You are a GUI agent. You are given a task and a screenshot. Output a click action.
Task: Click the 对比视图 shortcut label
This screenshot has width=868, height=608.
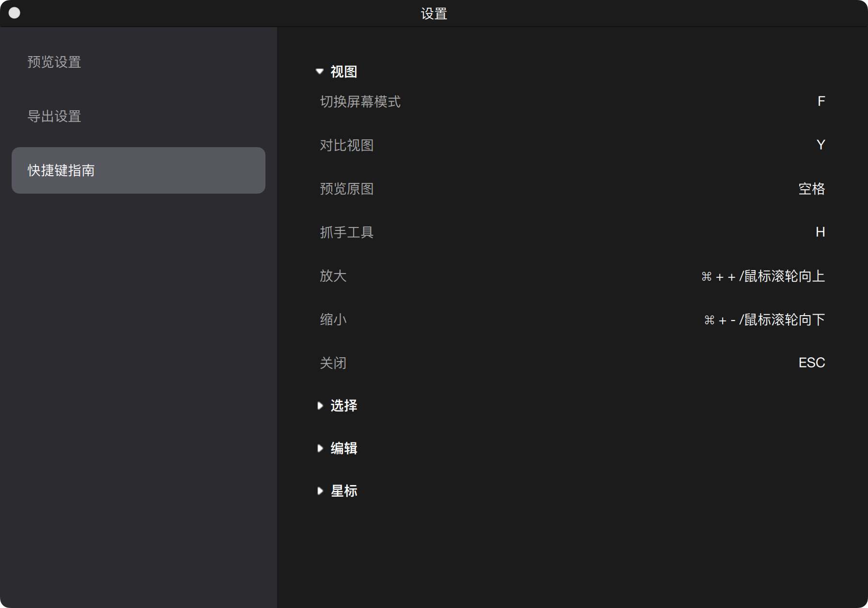point(346,145)
